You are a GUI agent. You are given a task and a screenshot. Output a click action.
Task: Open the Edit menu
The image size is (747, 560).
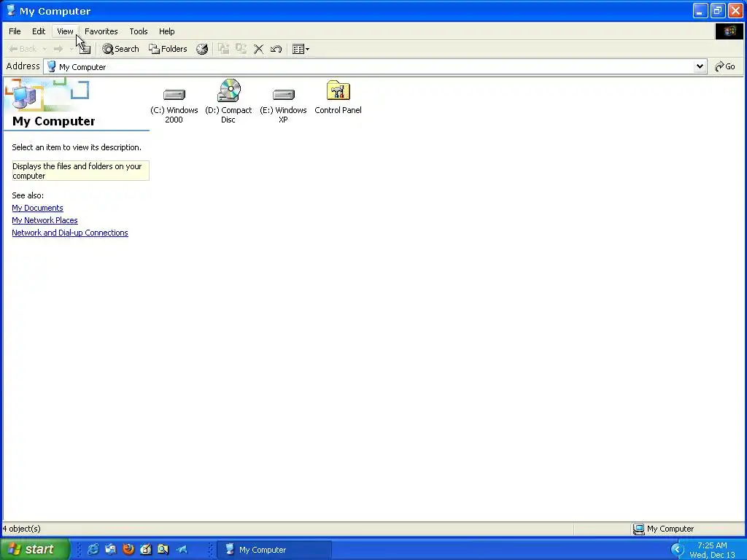coord(39,31)
